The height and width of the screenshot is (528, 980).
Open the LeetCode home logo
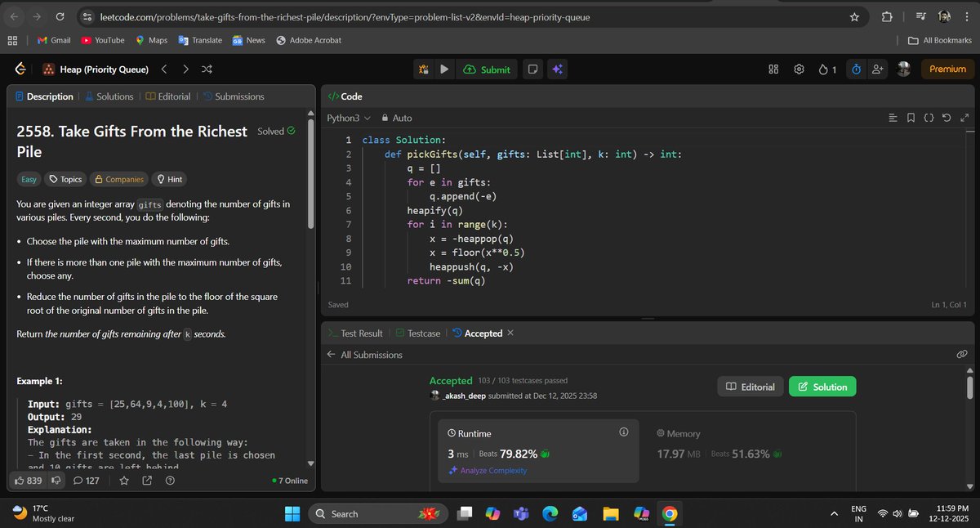(x=20, y=69)
